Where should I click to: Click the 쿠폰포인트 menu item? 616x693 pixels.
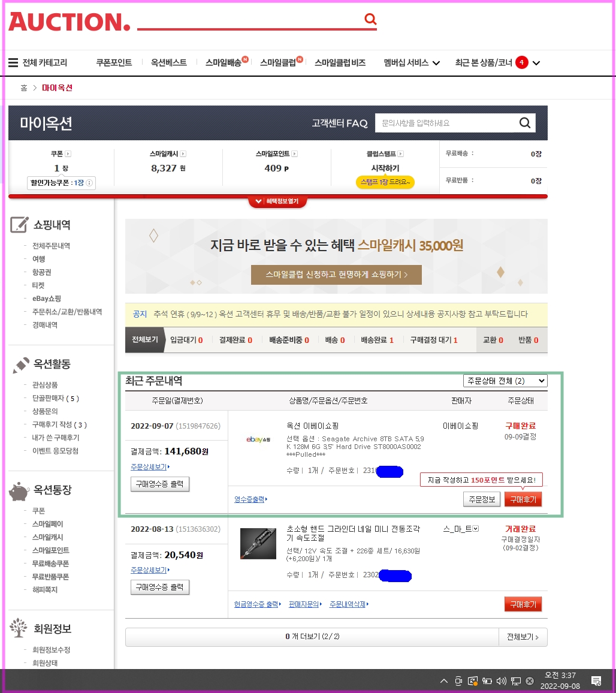point(114,63)
